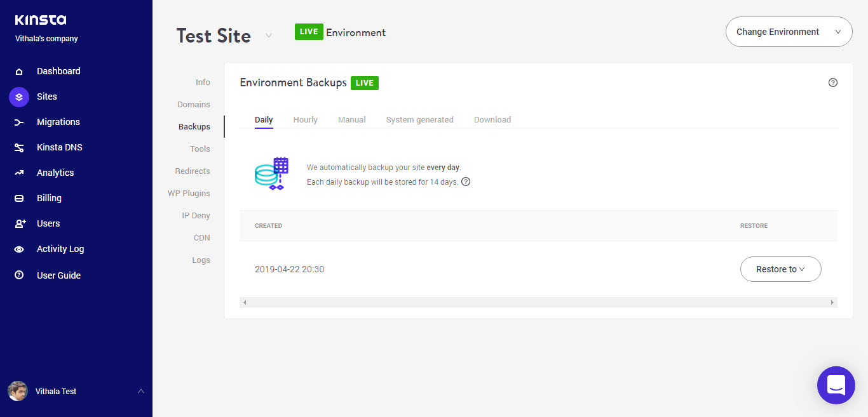Expand the Test Site selector chevron
Viewport: 868px width, 417px height.
click(x=269, y=36)
